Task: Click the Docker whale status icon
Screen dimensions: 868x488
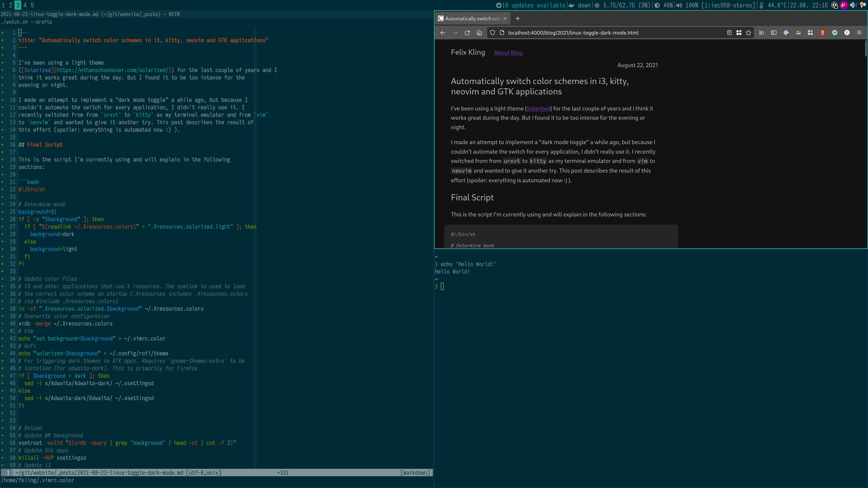Action: [x=572, y=5]
